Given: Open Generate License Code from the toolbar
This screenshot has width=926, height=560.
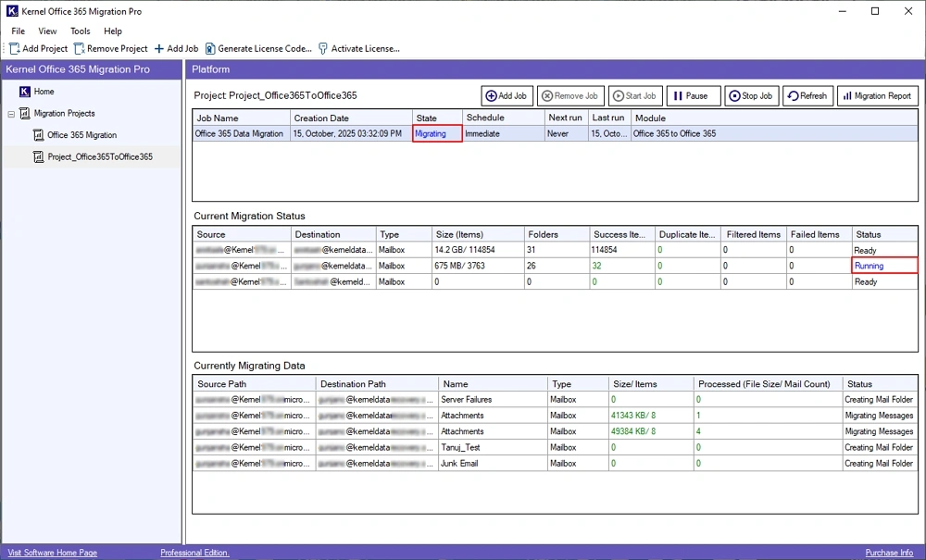Looking at the screenshot, I should 258,48.
